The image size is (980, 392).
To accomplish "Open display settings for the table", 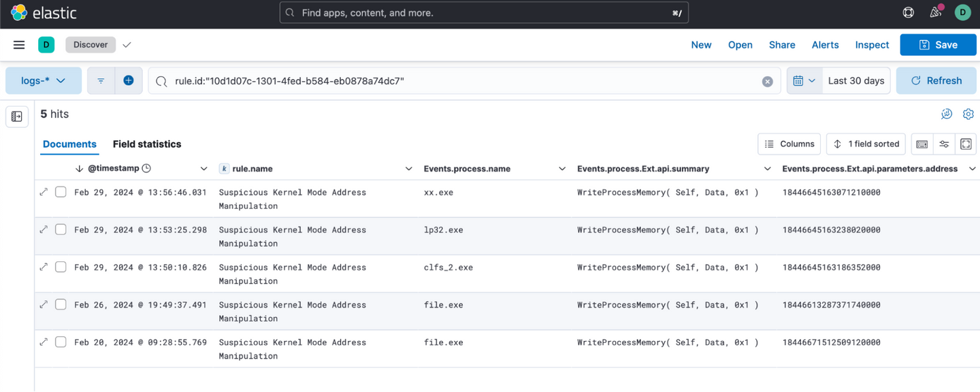I will pos(944,144).
